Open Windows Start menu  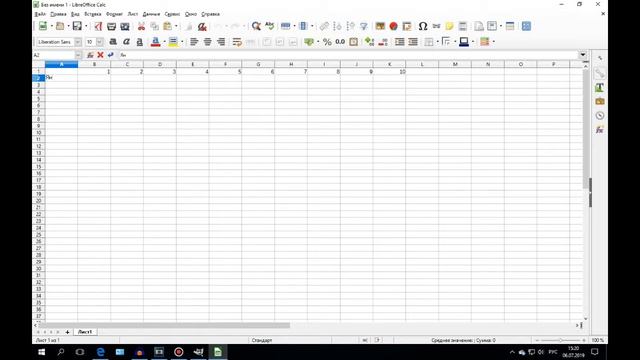coord(41,352)
